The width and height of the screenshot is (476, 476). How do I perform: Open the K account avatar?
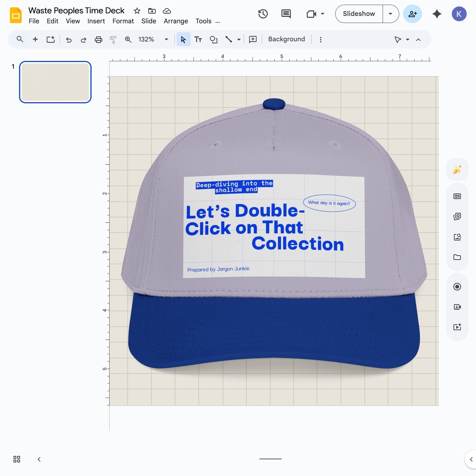pyautogui.click(x=459, y=14)
